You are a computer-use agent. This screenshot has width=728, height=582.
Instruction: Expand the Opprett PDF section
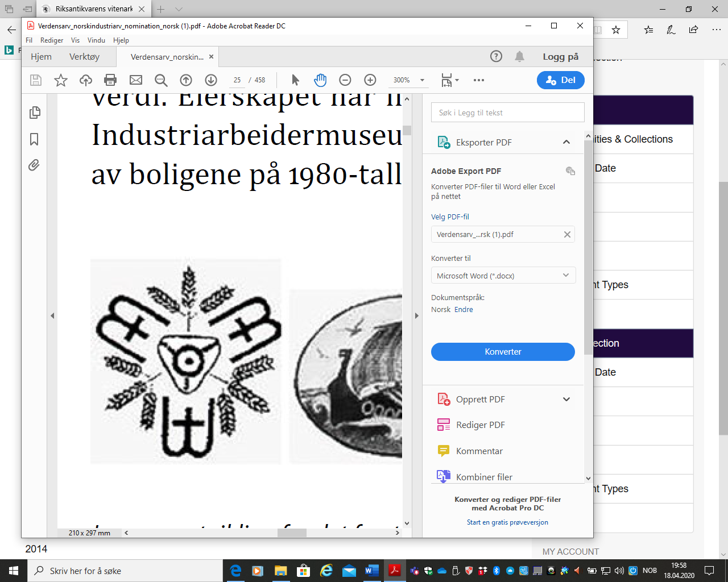click(x=566, y=399)
